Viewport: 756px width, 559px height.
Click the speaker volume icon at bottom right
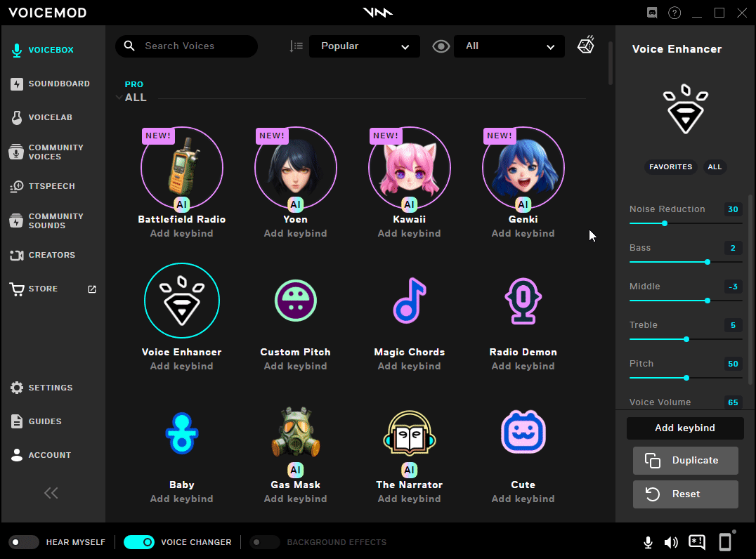(671, 541)
